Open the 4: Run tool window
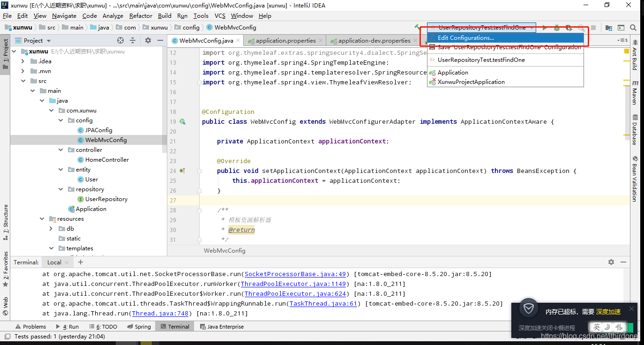This screenshot has width=644, height=345. [x=67, y=326]
